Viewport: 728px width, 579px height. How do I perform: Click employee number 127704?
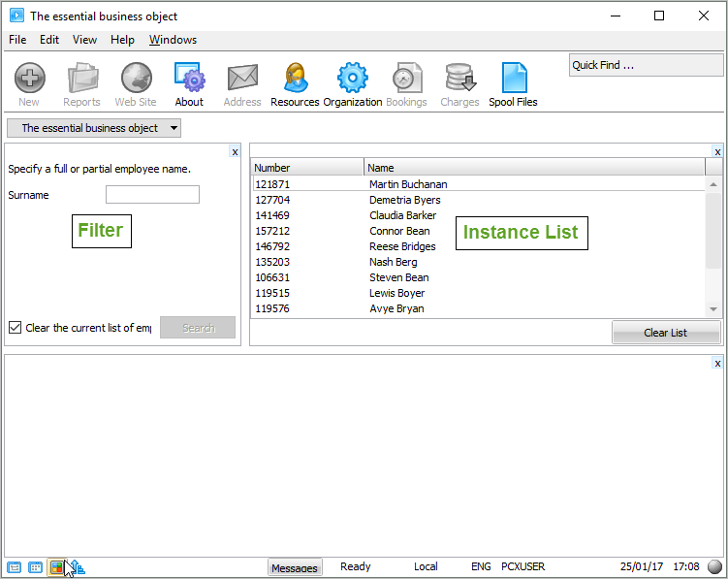[x=272, y=200]
